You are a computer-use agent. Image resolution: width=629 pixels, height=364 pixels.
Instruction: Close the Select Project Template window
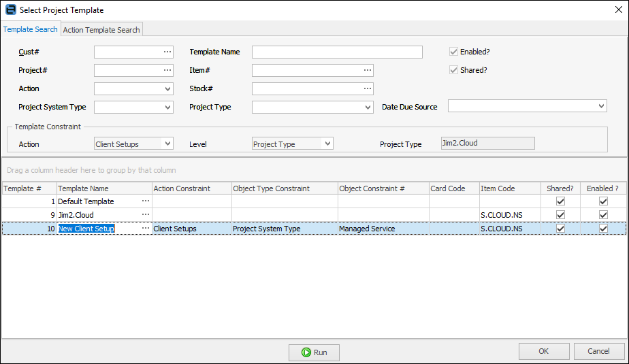coord(619,10)
